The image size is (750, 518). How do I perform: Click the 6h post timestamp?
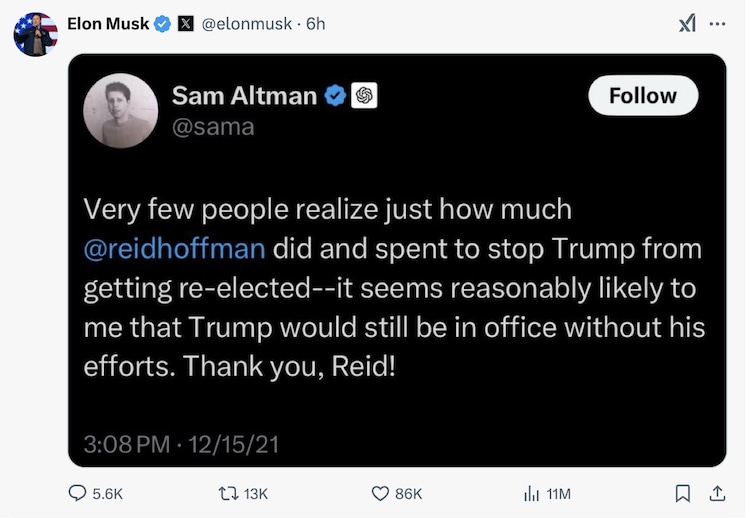point(316,24)
